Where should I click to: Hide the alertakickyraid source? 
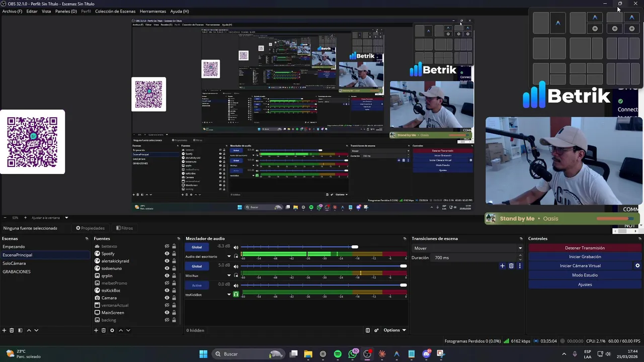coord(167,261)
